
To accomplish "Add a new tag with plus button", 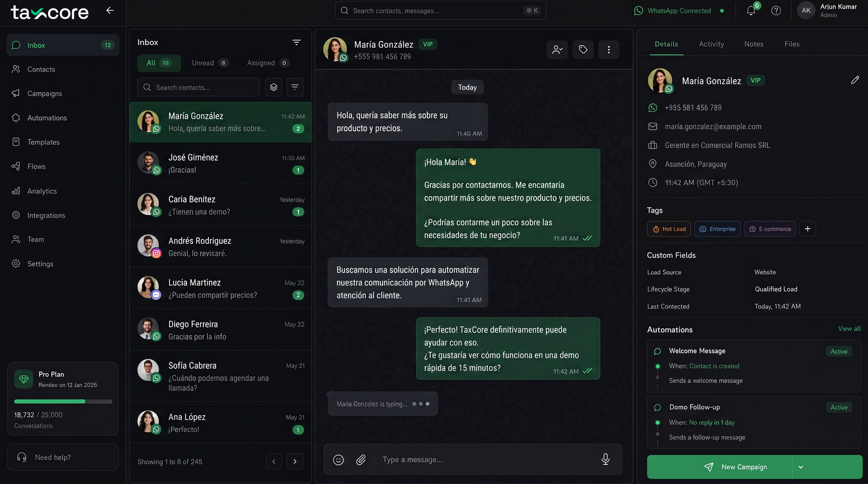I will [x=807, y=229].
